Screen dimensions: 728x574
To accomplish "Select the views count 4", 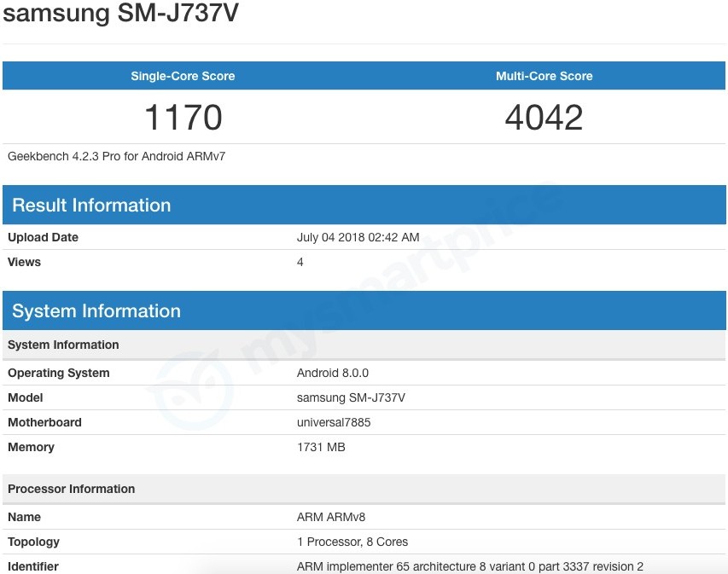I will 300,262.
